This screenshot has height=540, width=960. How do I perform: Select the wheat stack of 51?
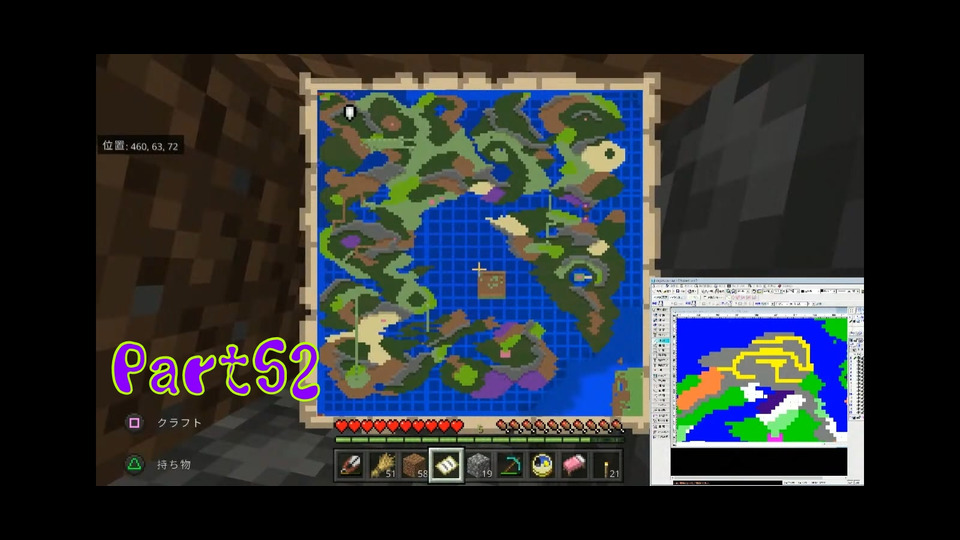point(383,465)
